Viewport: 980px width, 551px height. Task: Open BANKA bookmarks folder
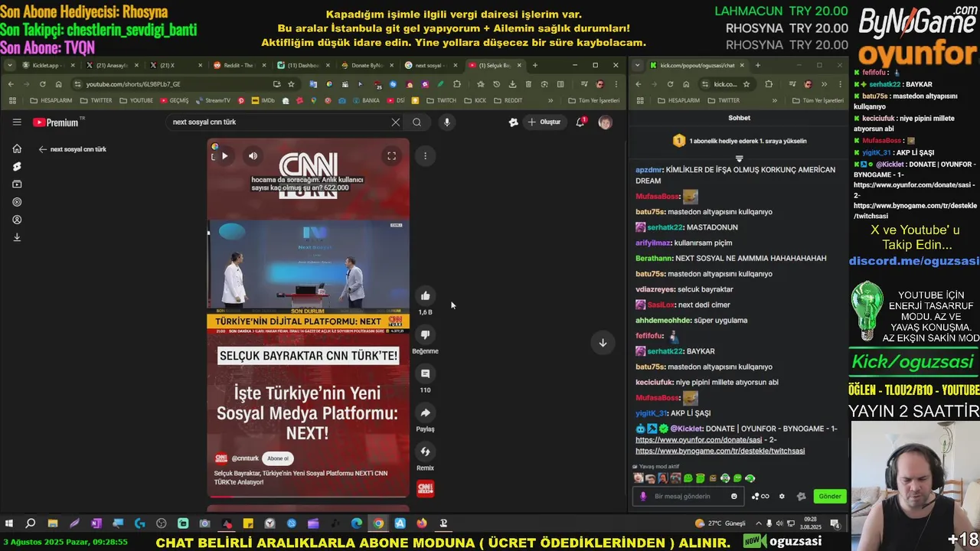[366, 100]
